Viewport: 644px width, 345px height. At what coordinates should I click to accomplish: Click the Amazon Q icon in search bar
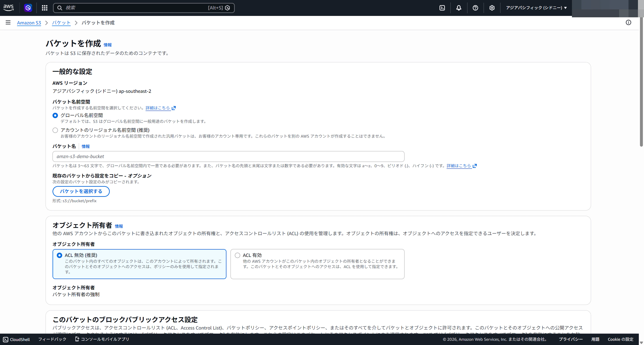228,8
